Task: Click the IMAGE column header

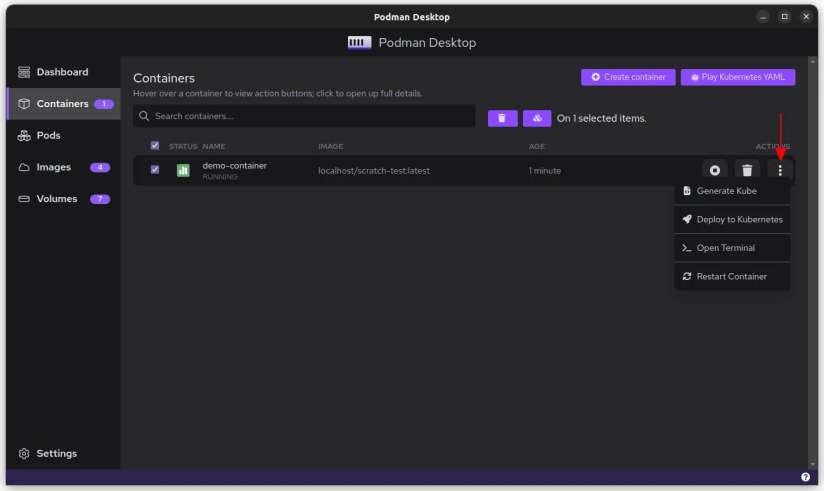Action: tap(331, 146)
